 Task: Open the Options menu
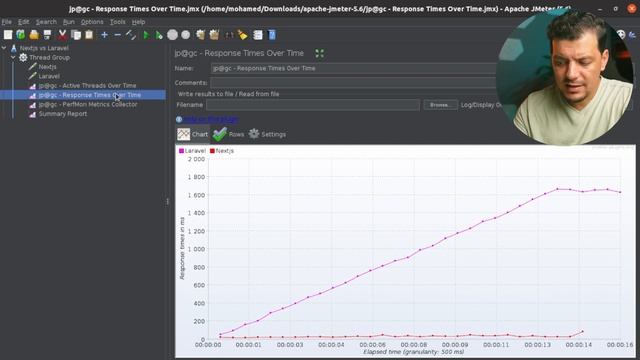92,22
